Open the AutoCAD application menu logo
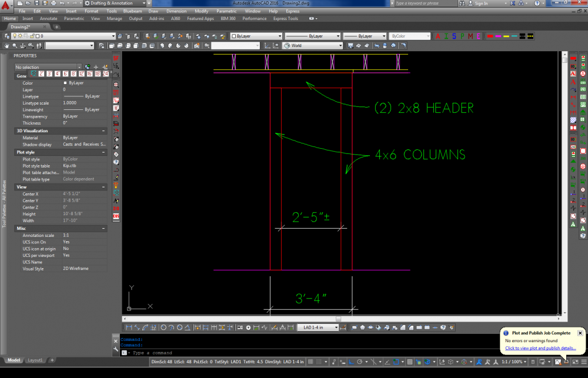 click(x=6, y=5)
